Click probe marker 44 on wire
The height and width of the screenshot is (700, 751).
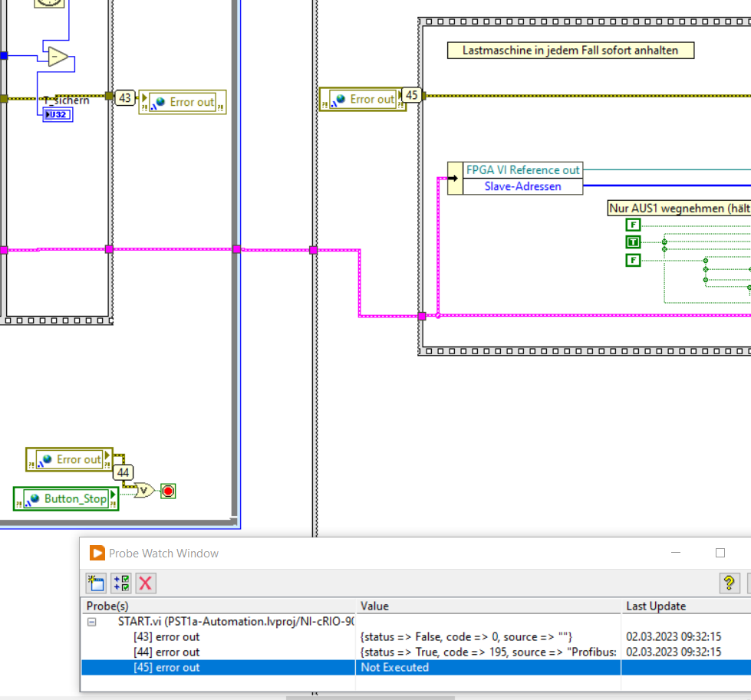click(123, 472)
